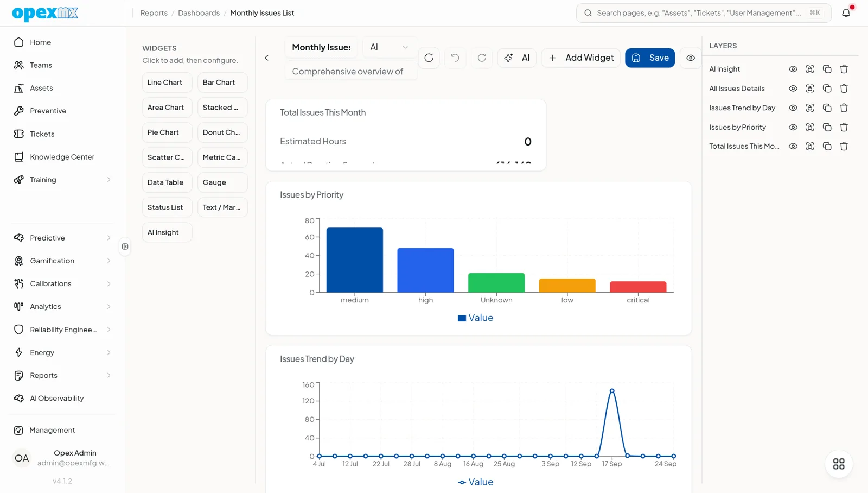Hide the All Issues Details layer
868x493 pixels.
click(x=793, y=89)
